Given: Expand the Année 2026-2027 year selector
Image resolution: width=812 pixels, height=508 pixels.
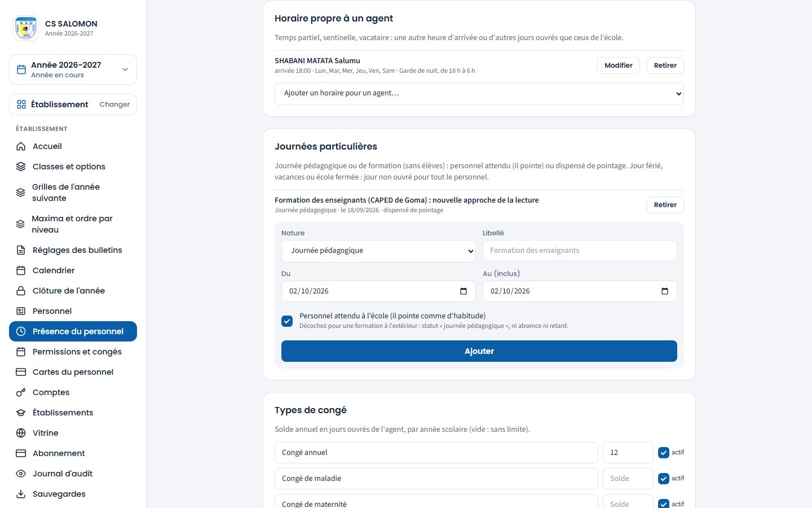Looking at the screenshot, I should click(73, 69).
